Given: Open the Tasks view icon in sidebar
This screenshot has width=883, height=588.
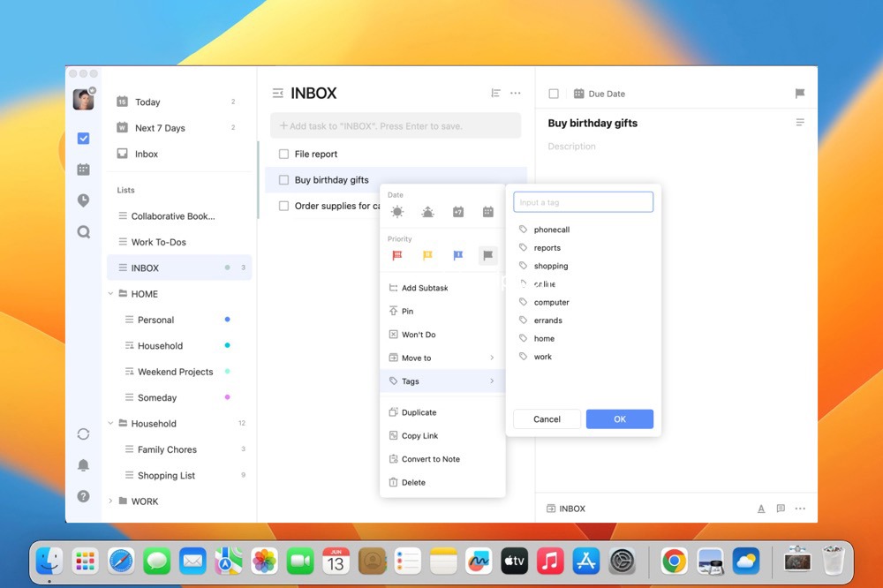Looking at the screenshot, I should tap(83, 139).
